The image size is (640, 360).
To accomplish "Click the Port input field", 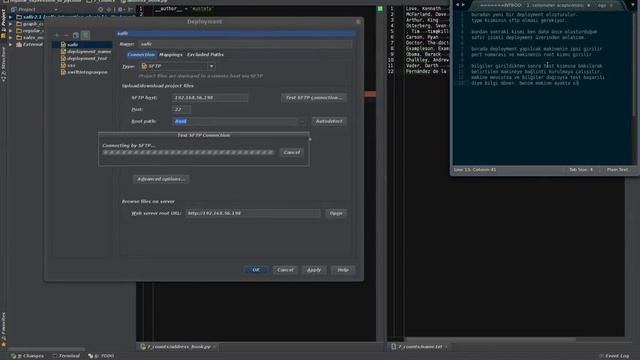I will pyautogui.click(x=181, y=109).
